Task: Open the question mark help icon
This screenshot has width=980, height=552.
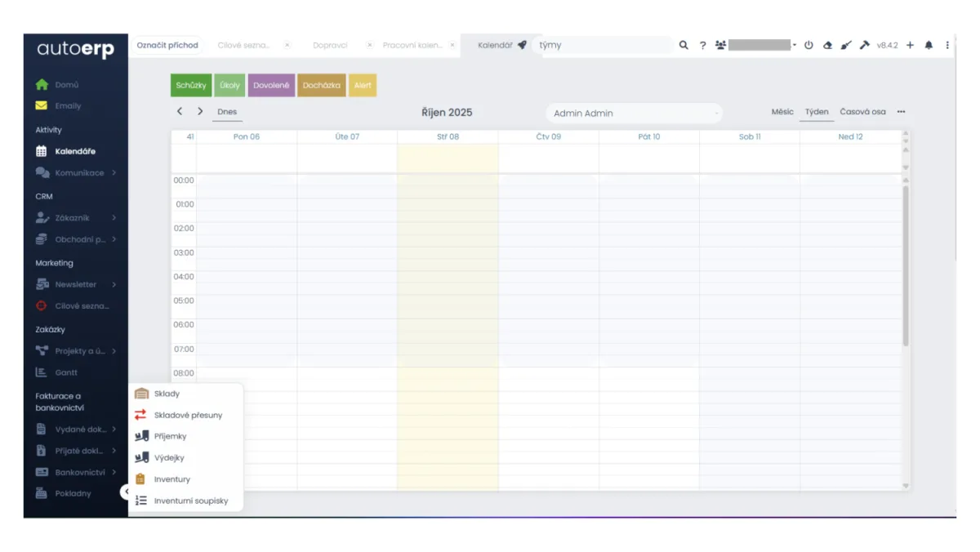Action: coord(702,46)
